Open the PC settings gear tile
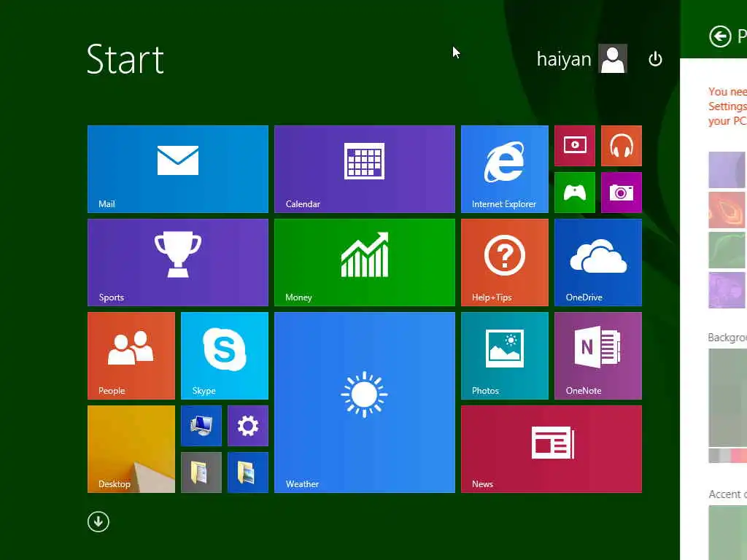Viewport: 747px width, 560px height. tap(248, 426)
